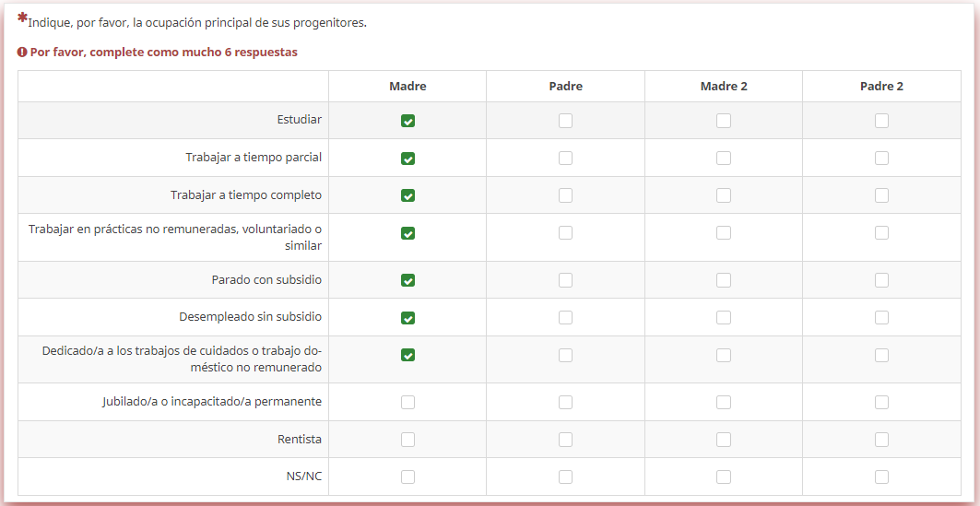Tick NS/NC for Padre 2

coord(881,477)
